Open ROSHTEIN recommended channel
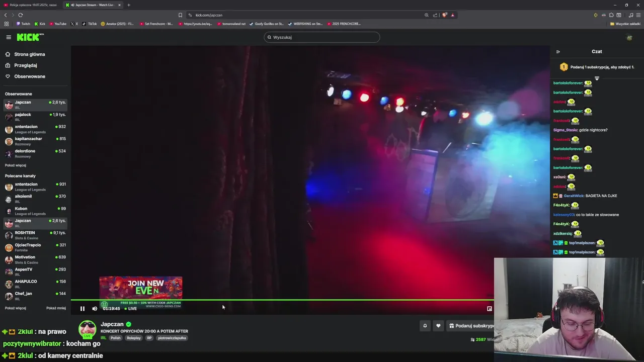Image resolution: width=644 pixels, height=362 pixels. point(35,235)
